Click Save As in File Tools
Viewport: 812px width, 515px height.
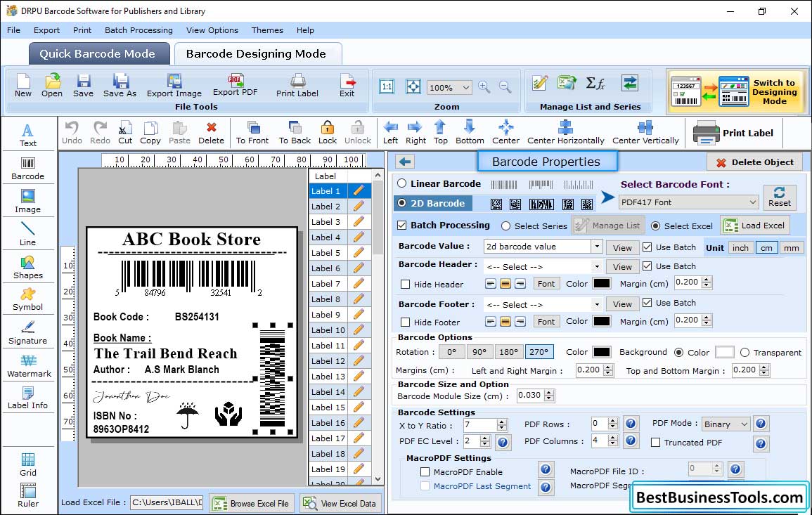[120, 86]
